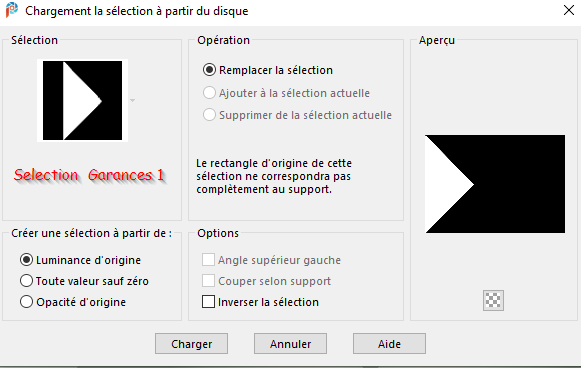The image size is (581, 368).
Task: Click the Charger button
Action: pos(191,344)
